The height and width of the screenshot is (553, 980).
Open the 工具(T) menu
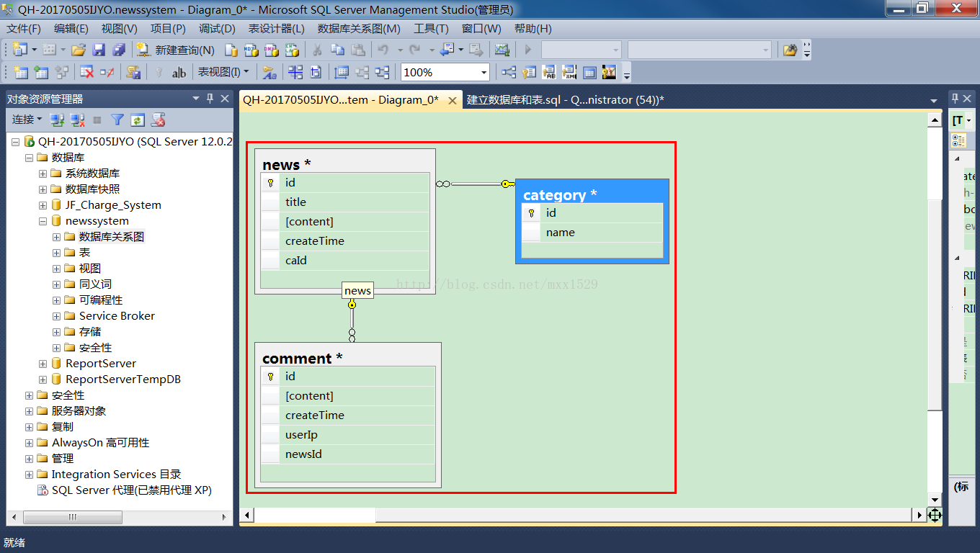(x=431, y=28)
